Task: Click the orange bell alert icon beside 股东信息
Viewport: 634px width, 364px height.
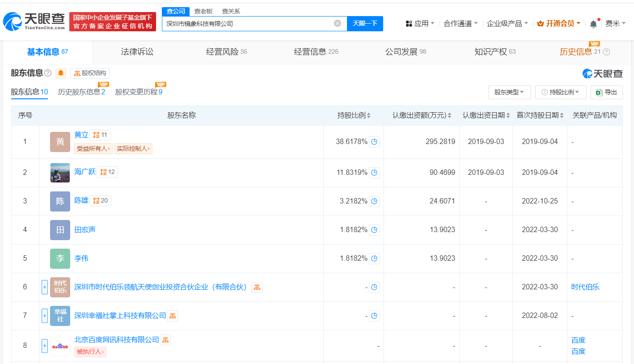Action: 61,73
